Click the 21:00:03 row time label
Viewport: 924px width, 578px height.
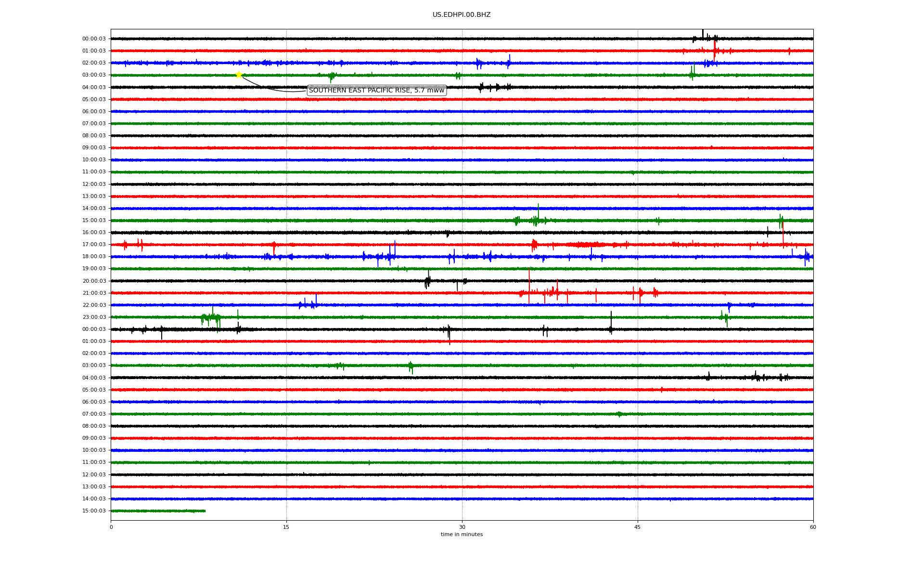pyautogui.click(x=94, y=293)
